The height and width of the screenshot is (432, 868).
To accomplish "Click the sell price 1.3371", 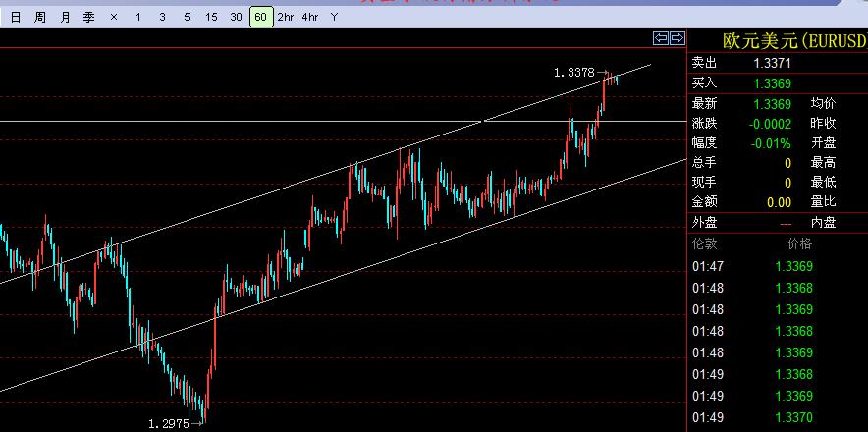I will 772,63.
